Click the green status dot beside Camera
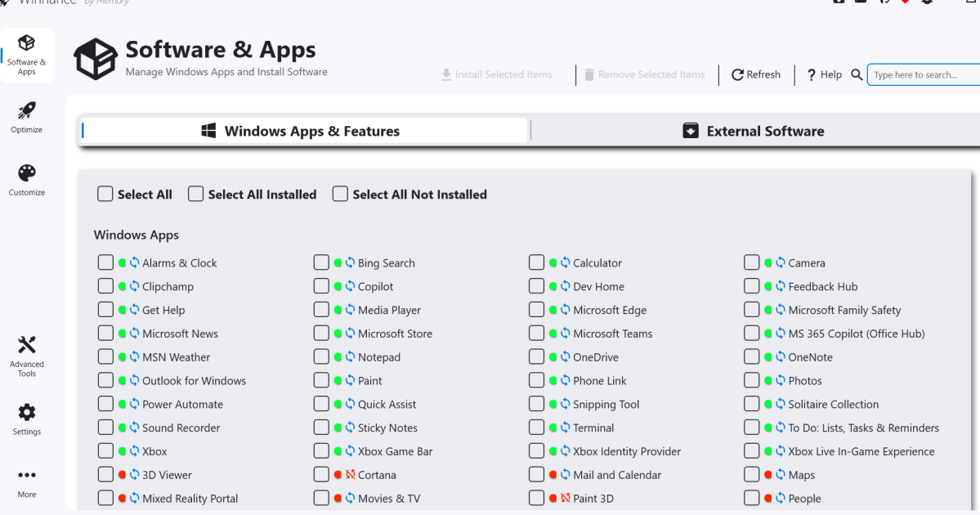The width and height of the screenshot is (980, 515). (x=768, y=263)
